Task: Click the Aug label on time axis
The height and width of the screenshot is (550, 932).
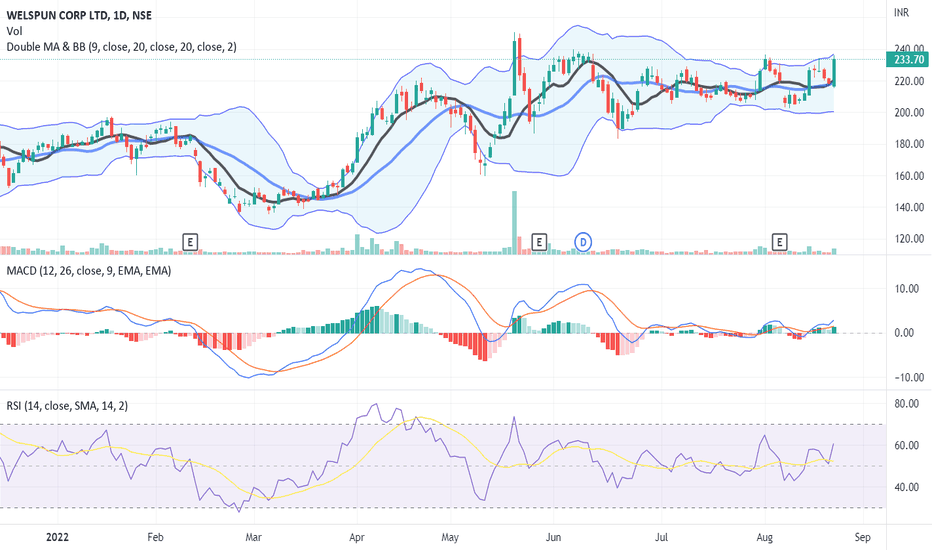Action: coord(764,538)
